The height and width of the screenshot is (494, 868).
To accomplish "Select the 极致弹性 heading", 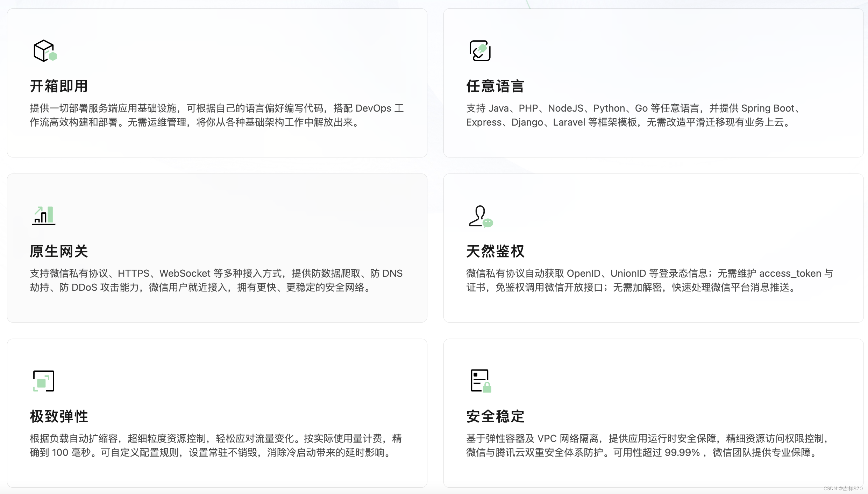I will 59,416.
